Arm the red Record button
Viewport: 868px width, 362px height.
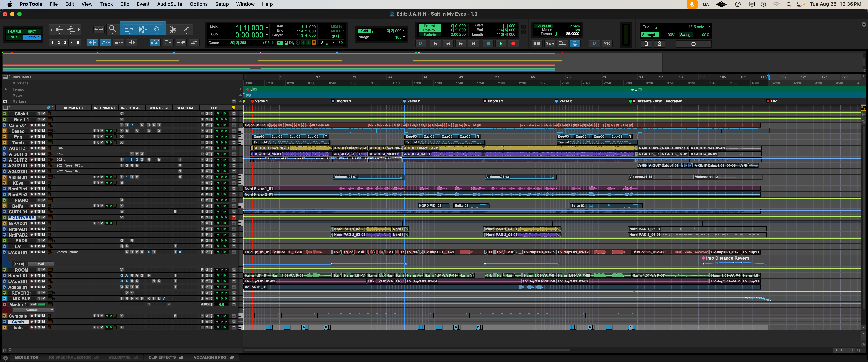pos(513,44)
